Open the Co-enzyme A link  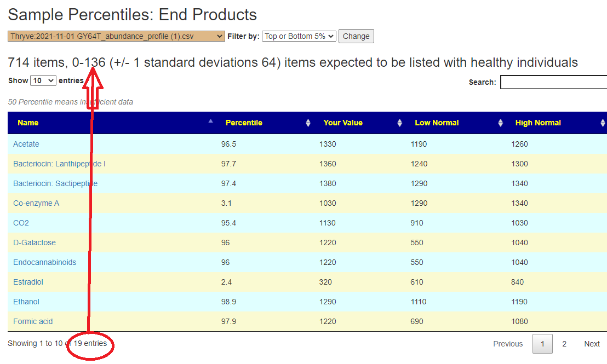[36, 203]
